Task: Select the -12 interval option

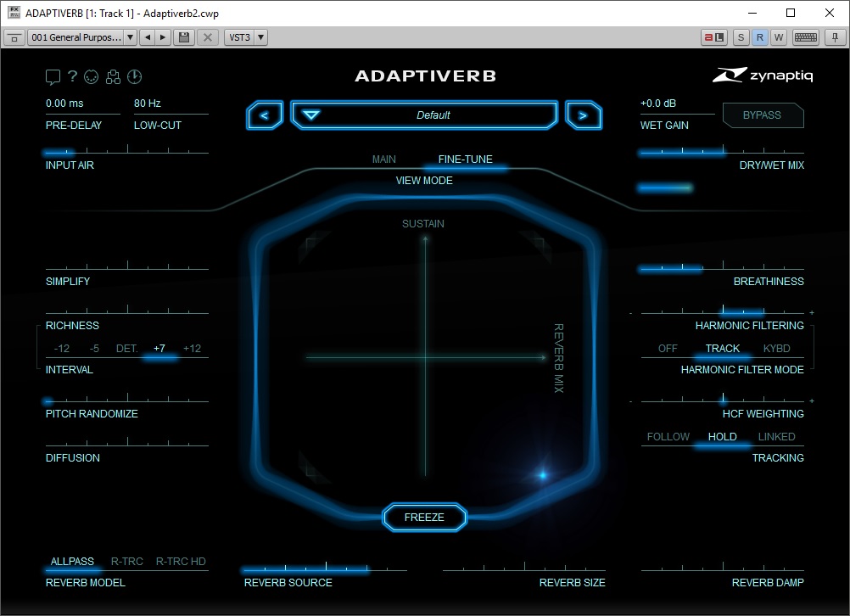Action: coord(62,349)
